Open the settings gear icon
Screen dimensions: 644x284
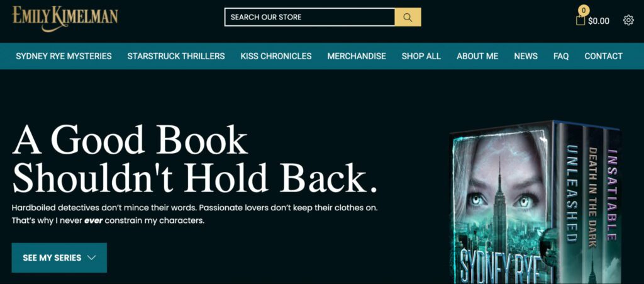628,20
